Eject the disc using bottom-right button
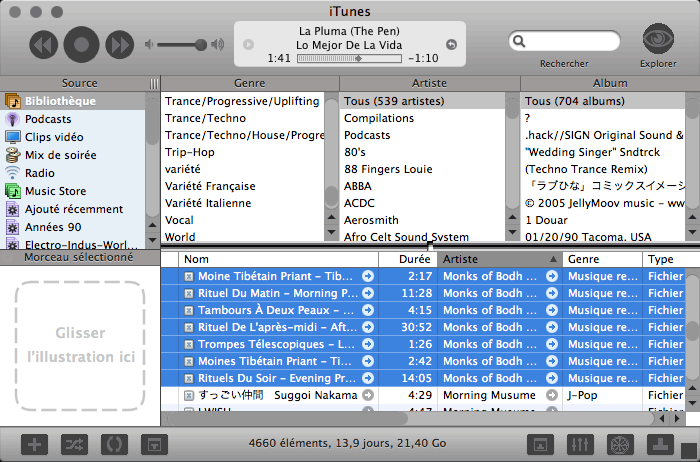Screen dimensions: 700x462 point(662,443)
